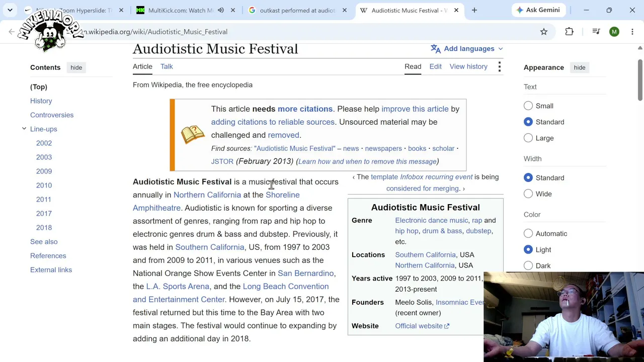Viewport: 644px width, 362px height.
Task: Select Wide width option
Action: tap(528, 194)
